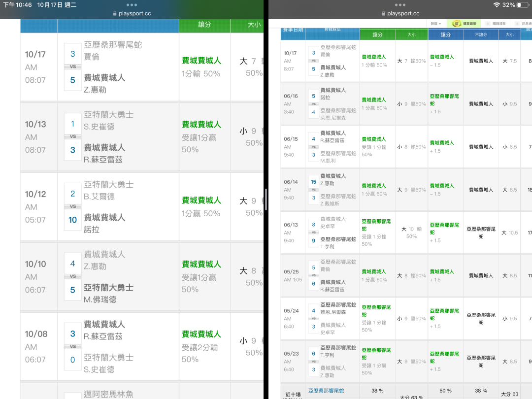
Task: Click the 10/17 date in right window
Action: (x=290, y=53)
